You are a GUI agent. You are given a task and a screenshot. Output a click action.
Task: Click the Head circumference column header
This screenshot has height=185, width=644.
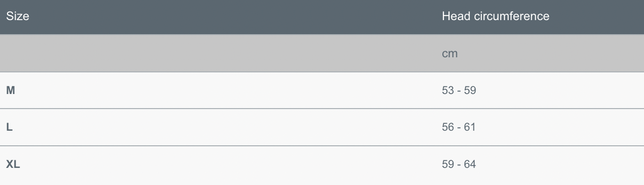pyautogui.click(x=496, y=16)
